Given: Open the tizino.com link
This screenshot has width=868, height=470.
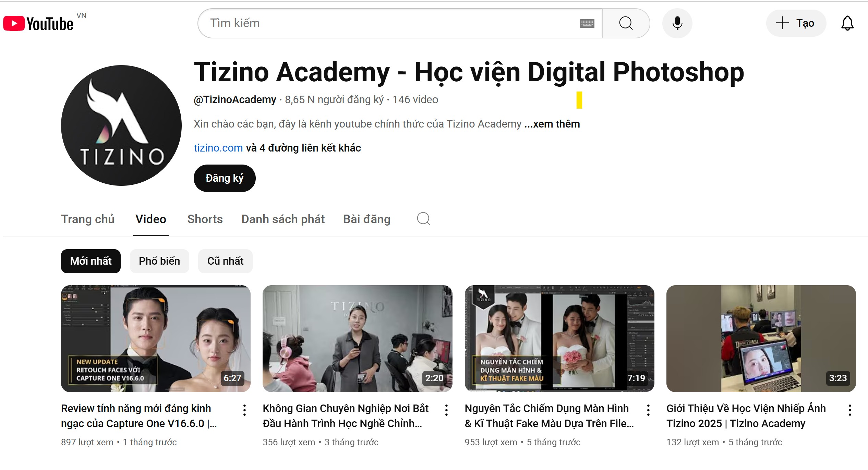Looking at the screenshot, I should click(x=218, y=148).
